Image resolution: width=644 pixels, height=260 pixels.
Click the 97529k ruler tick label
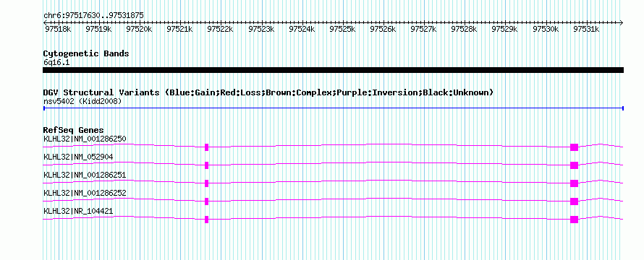506,29
